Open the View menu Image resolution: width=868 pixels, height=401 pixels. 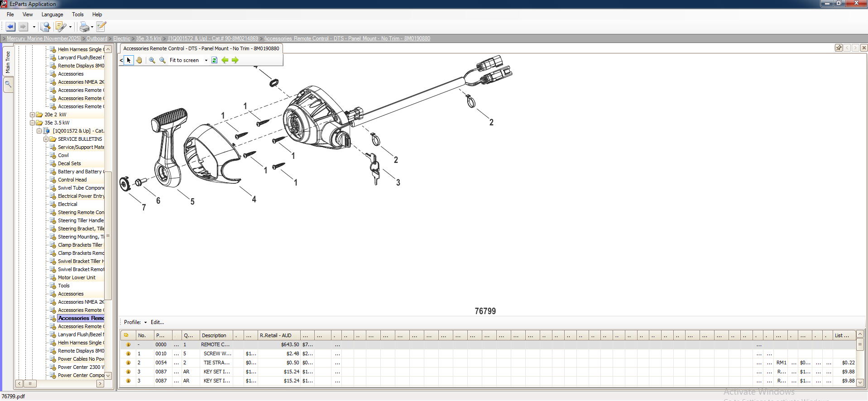coord(28,14)
